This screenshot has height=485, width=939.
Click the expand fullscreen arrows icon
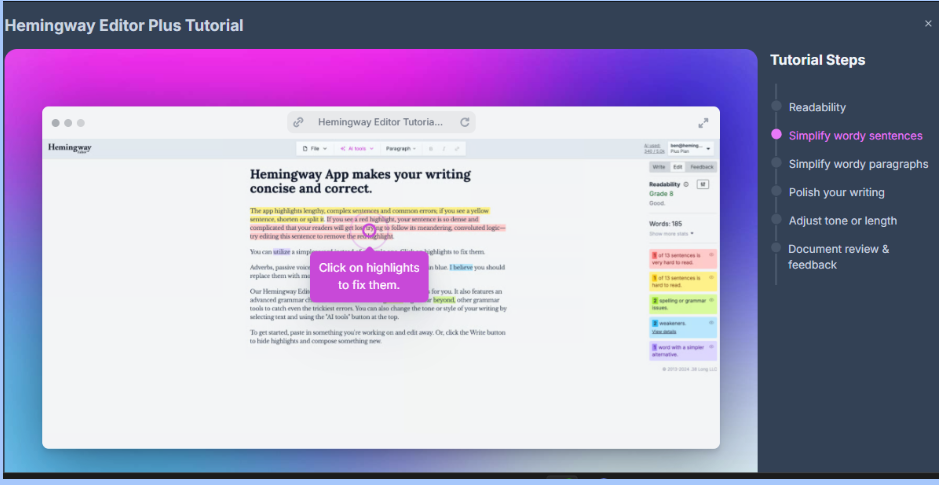[x=703, y=123]
